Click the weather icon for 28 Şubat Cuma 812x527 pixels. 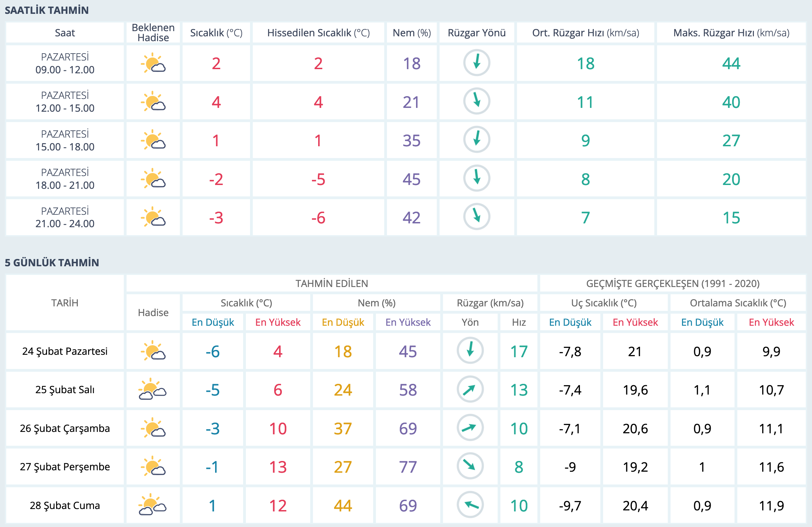153,505
